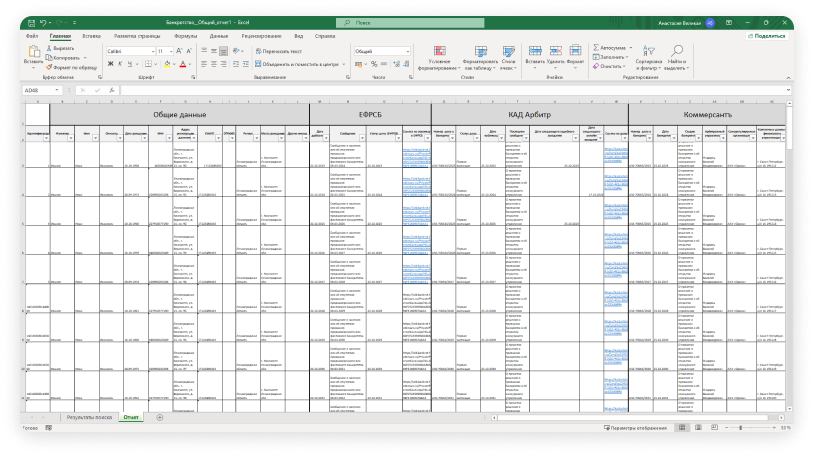The width and height of the screenshot is (814, 457).
Task: Activate Формат по образцу format painter
Action: [71, 68]
